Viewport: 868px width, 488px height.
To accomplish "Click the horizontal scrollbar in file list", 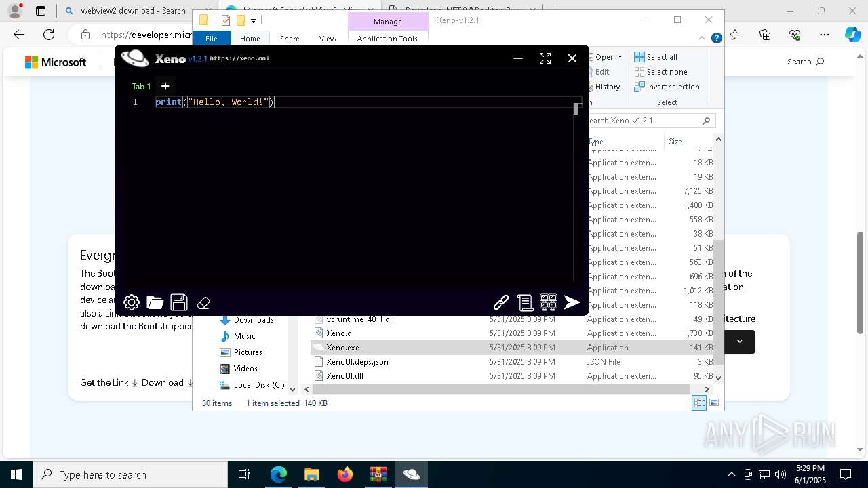I will (500, 390).
